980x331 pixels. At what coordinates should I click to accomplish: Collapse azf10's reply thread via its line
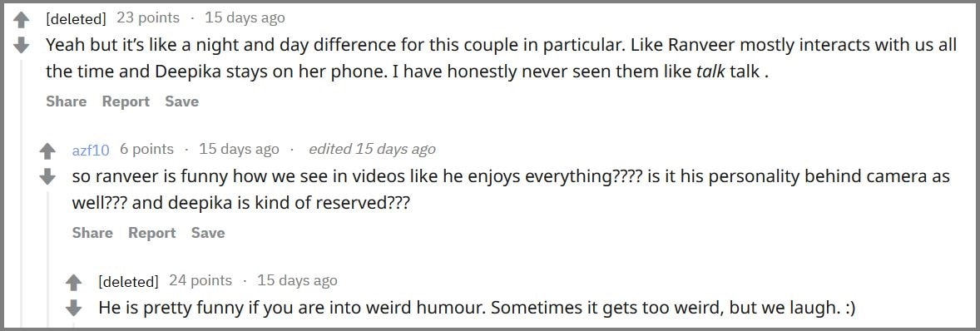[x=48, y=259]
